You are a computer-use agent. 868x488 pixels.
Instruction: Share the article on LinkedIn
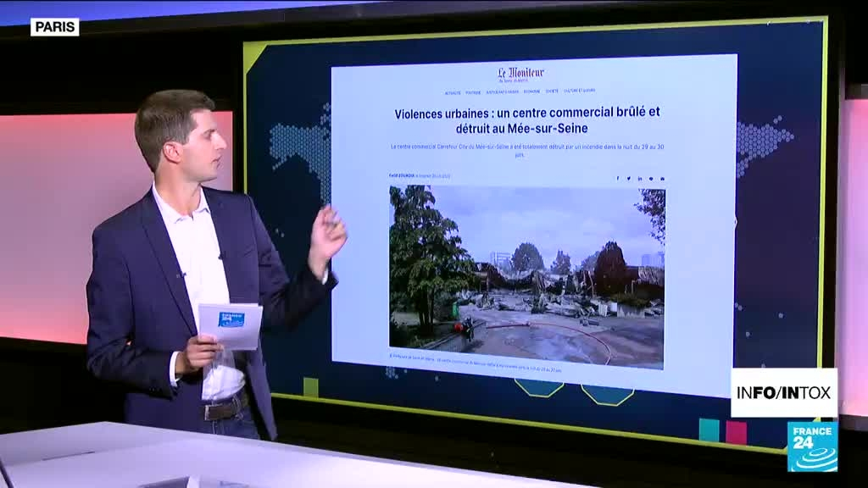[x=639, y=179]
